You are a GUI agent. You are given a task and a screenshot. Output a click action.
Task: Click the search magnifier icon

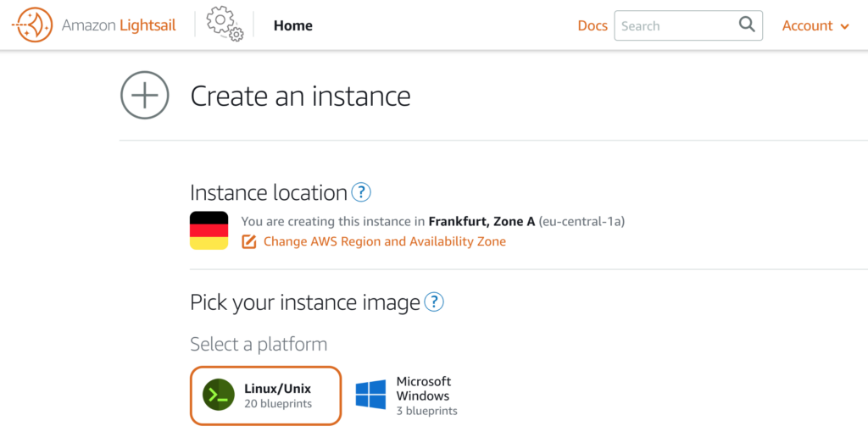click(747, 25)
